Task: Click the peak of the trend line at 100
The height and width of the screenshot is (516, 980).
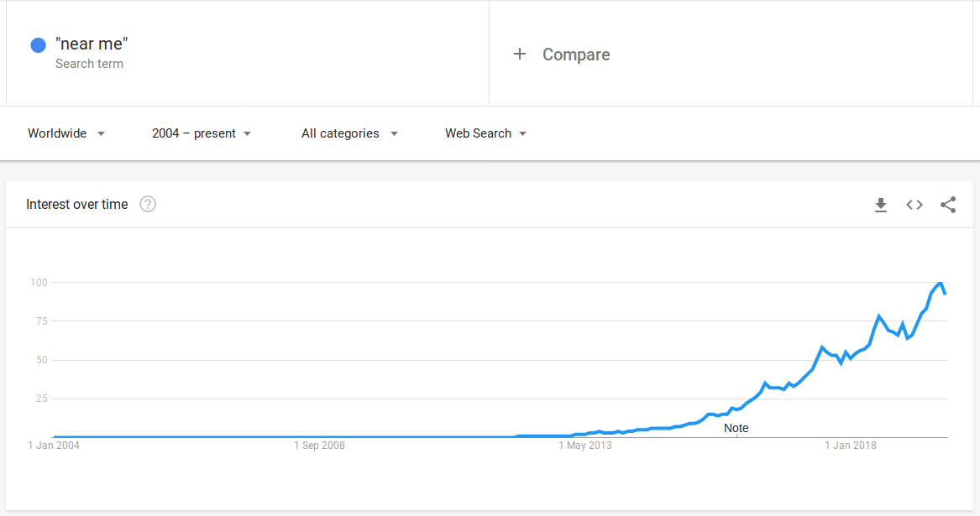Action: 940,283
